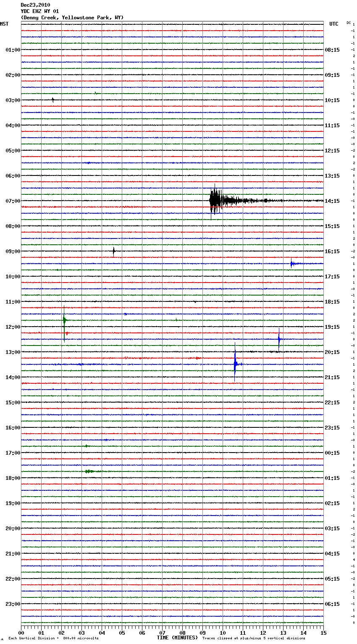Click the 05:00 MST time label
Viewport: 357px width, 644px height.
pos(13,151)
